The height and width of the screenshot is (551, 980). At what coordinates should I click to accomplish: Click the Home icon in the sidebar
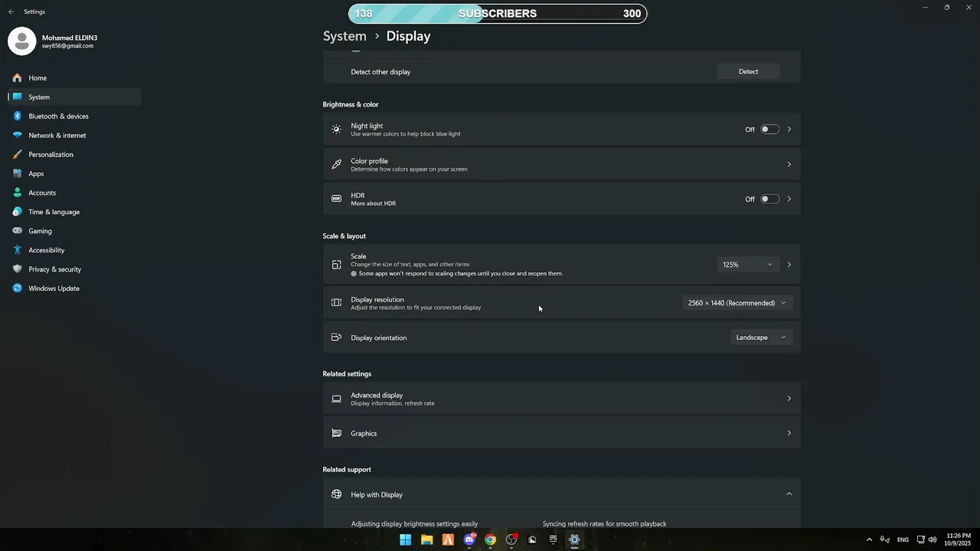17,78
